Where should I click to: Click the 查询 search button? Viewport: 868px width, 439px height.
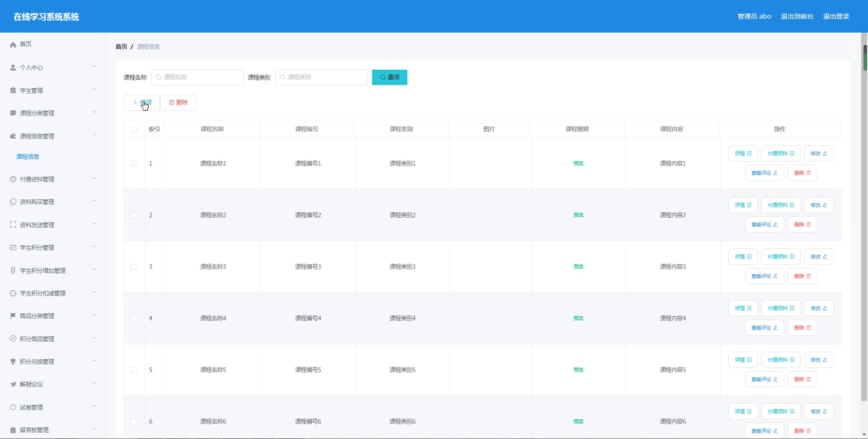(389, 77)
